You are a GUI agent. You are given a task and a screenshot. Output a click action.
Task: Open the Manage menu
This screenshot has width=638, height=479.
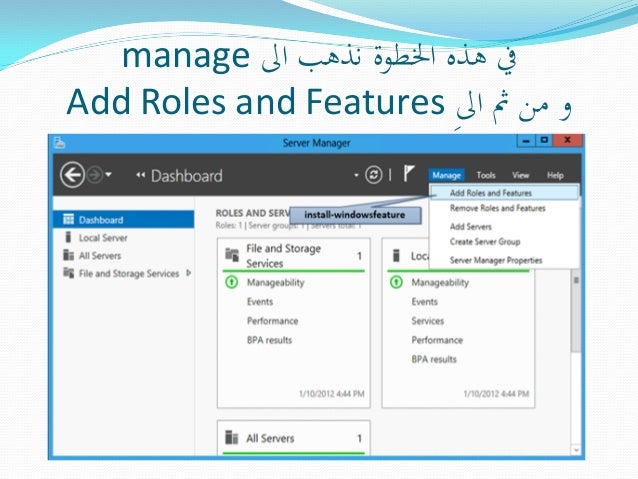(446, 175)
